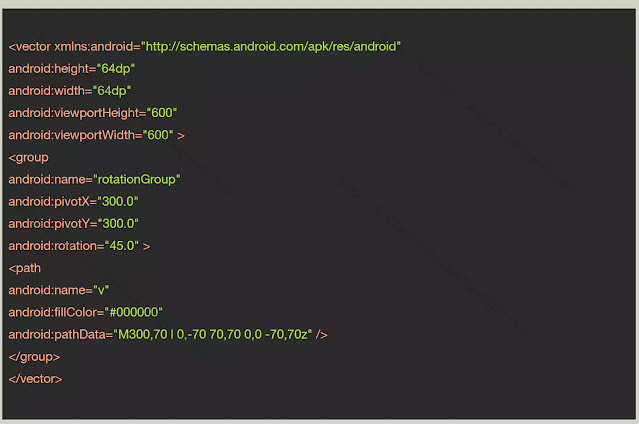
Task: Click the android:viewportHeight attribute line
Action: [x=92, y=113]
